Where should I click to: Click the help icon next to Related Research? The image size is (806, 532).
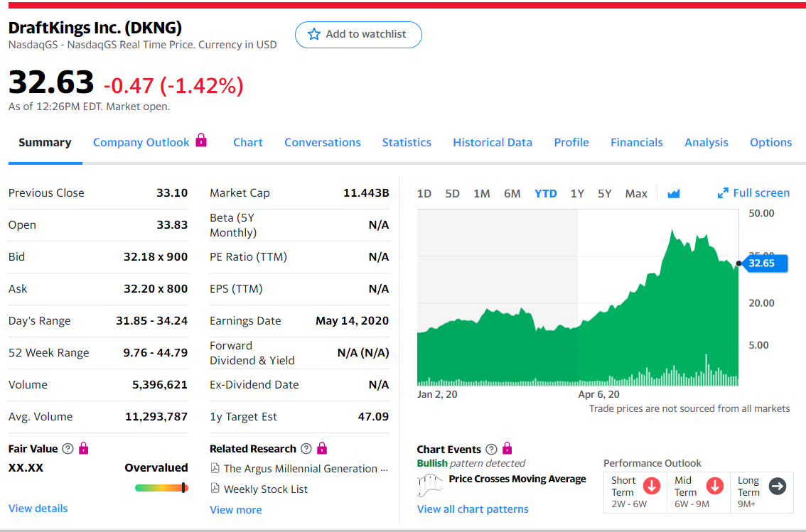point(306,449)
